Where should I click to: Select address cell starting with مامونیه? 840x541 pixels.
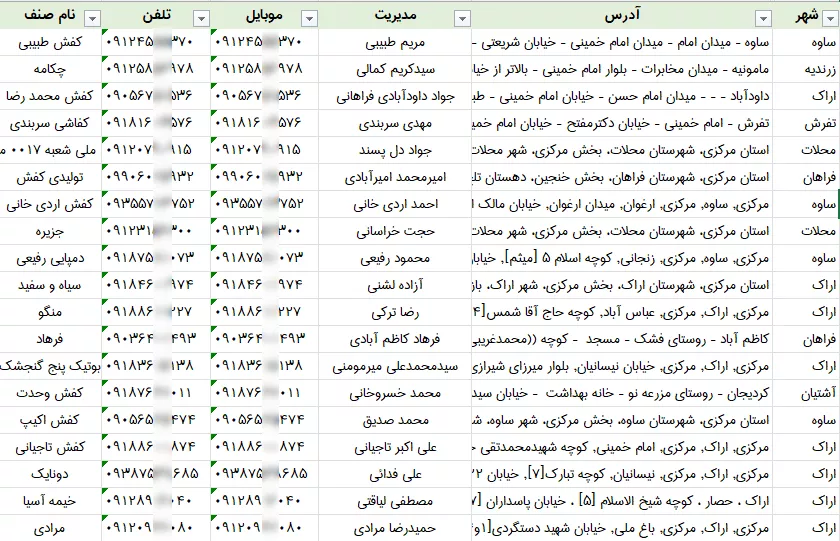coord(622,69)
